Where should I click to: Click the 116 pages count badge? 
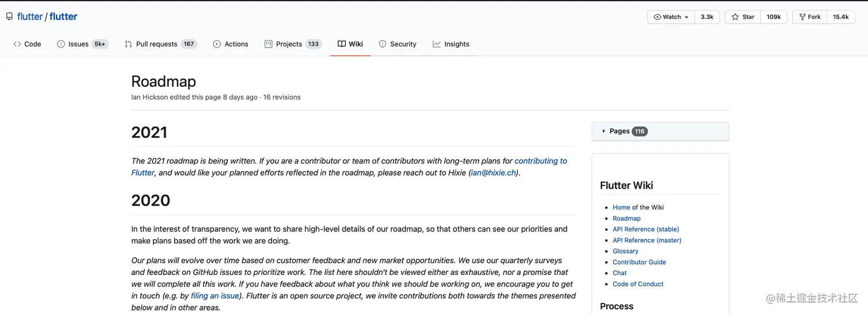(640, 131)
